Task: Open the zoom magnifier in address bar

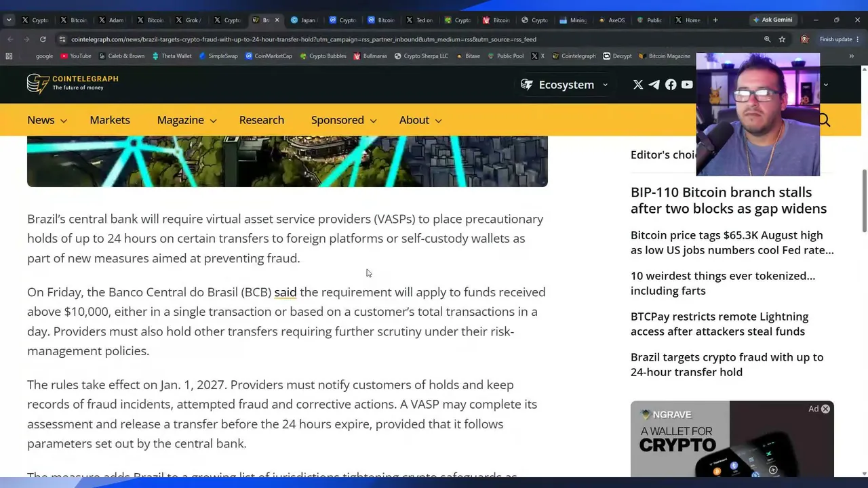Action: (x=768, y=39)
